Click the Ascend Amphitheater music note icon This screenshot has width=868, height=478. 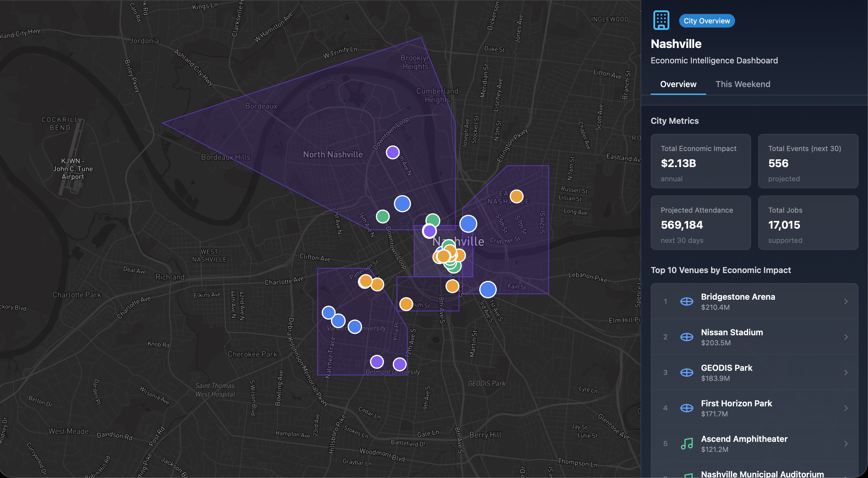coord(687,444)
